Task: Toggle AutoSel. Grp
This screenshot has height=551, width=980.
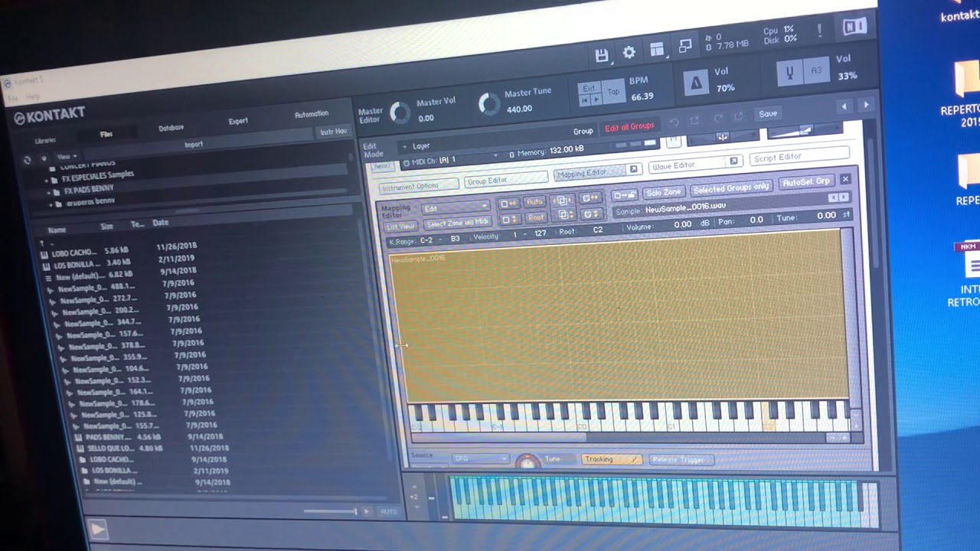Action: 805,182
